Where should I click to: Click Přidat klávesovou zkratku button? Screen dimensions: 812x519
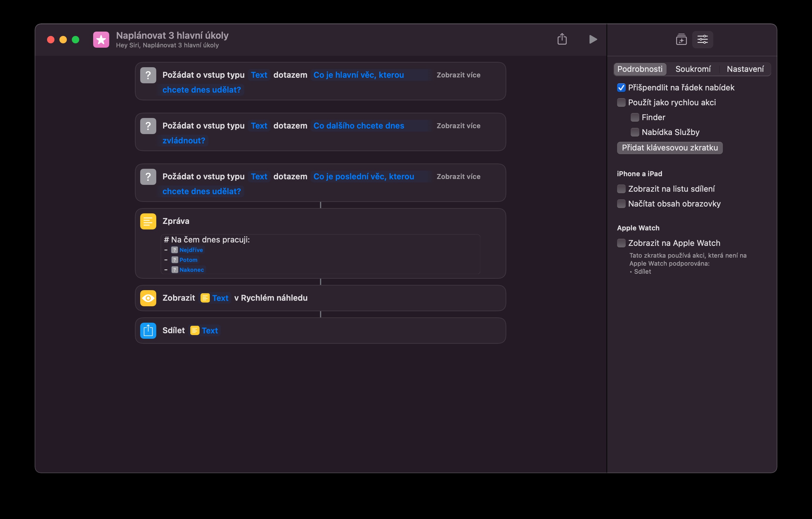669,148
